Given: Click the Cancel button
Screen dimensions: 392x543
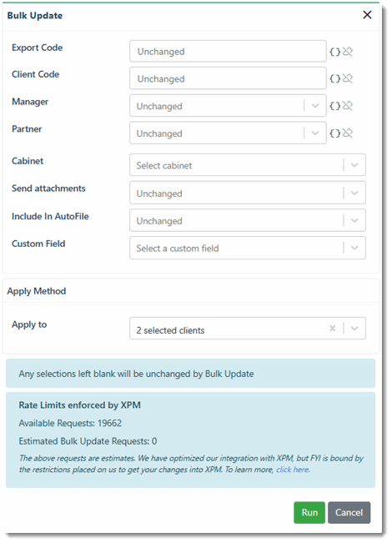Looking at the screenshot, I should coord(349,512).
